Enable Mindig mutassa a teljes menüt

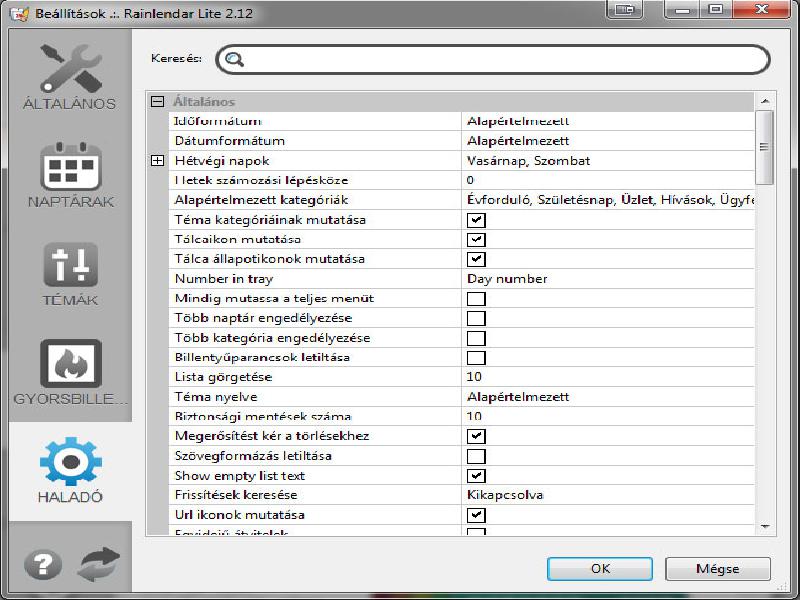[x=476, y=298]
